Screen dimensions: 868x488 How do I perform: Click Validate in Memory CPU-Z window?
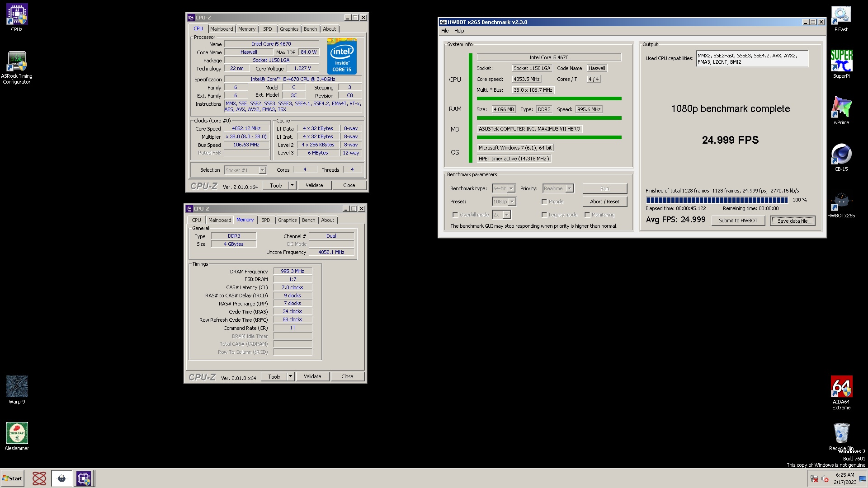point(312,376)
